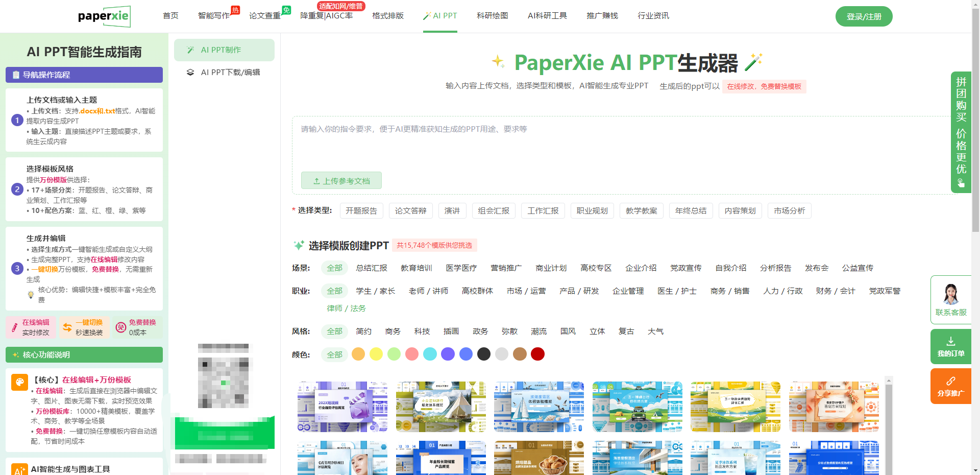
Task: Filter scenes by 教育培训
Action: (x=416, y=268)
